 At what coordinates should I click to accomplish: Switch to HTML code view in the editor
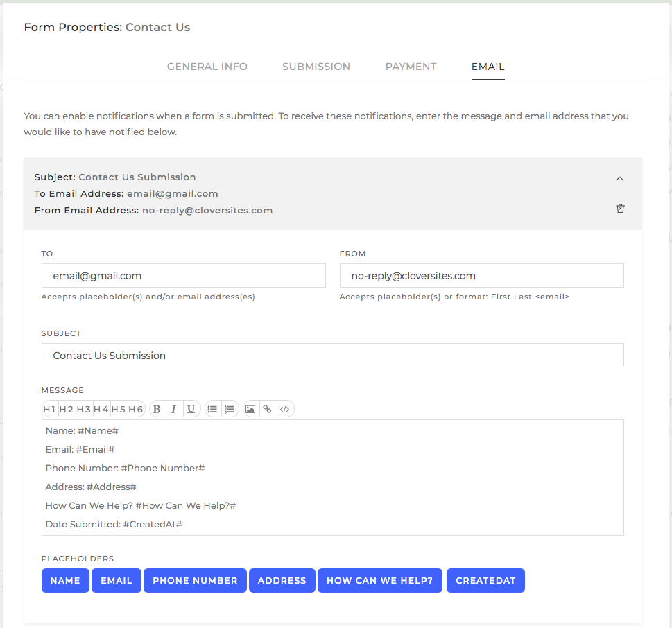[285, 408]
